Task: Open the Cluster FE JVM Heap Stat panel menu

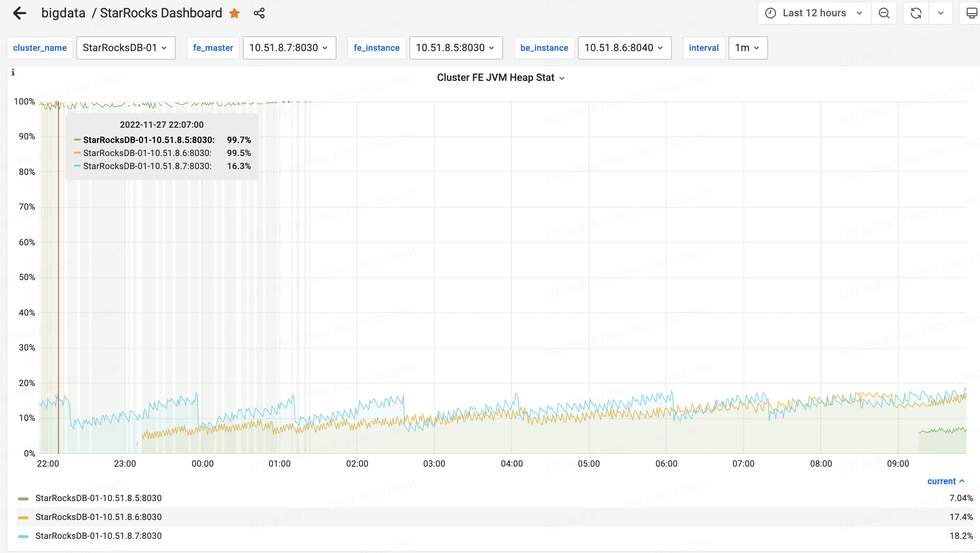Action: pos(500,78)
